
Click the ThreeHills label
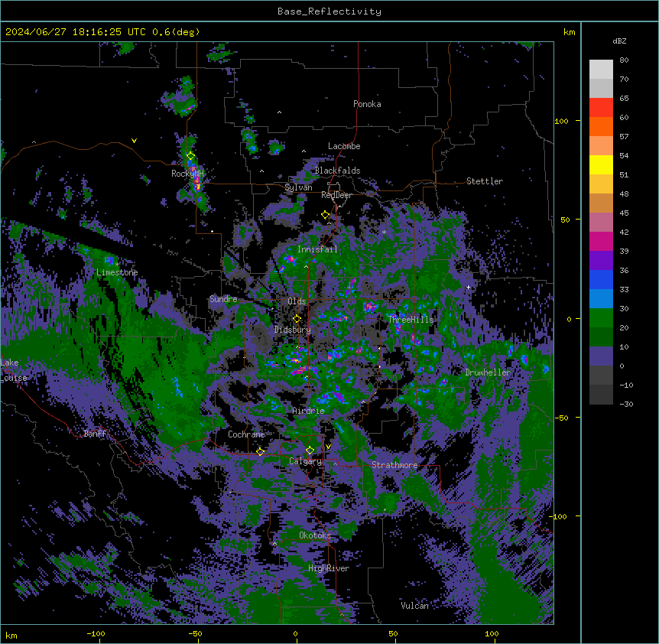[x=411, y=320]
